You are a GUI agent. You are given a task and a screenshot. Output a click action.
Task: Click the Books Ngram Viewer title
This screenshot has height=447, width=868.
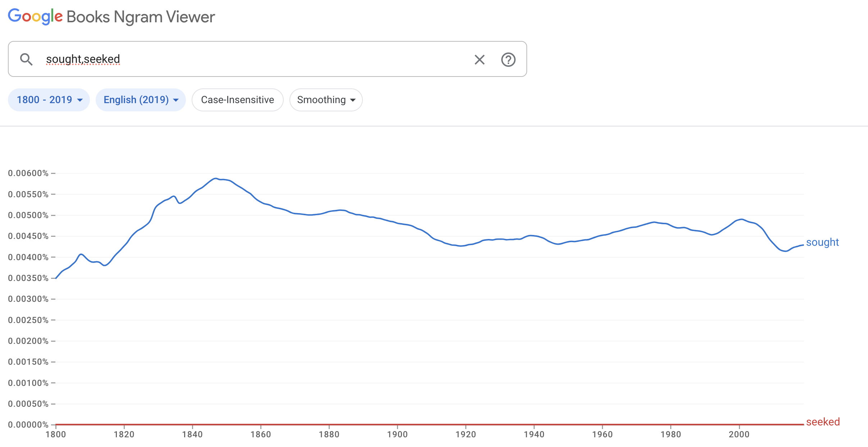pyautogui.click(x=141, y=17)
